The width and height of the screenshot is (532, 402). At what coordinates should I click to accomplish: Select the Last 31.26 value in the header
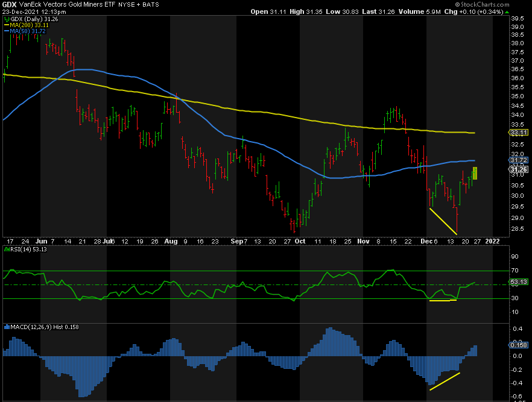pos(378,12)
